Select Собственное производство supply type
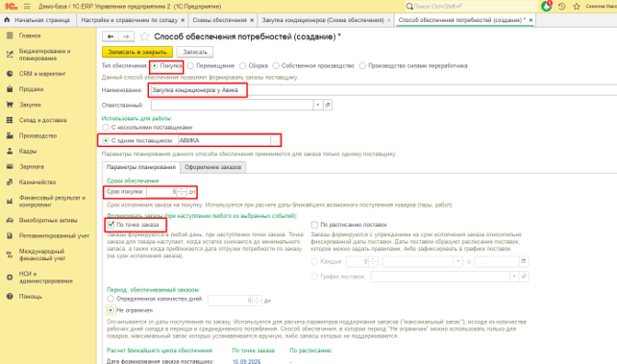This screenshot has width=617, height=364. (276, 65)
